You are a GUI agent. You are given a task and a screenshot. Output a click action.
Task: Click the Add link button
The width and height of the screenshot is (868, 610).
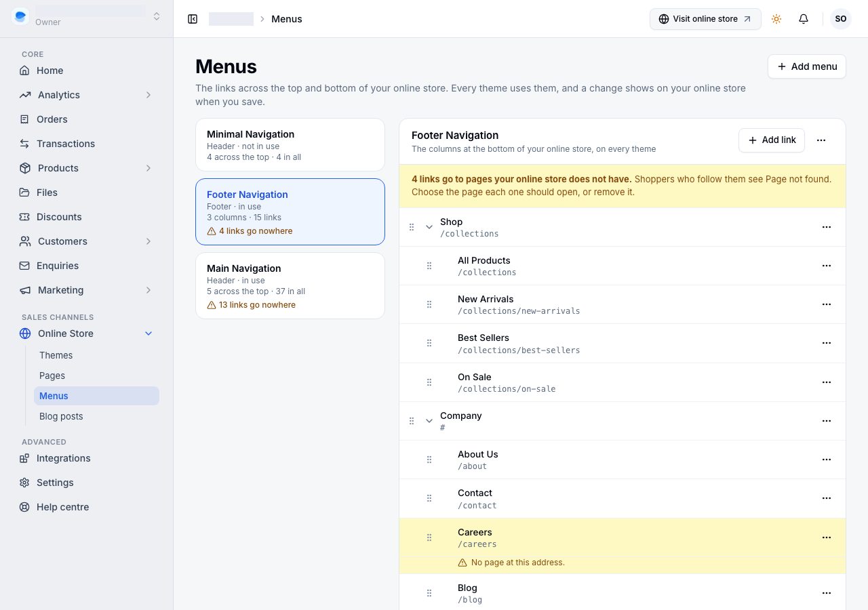772,140
